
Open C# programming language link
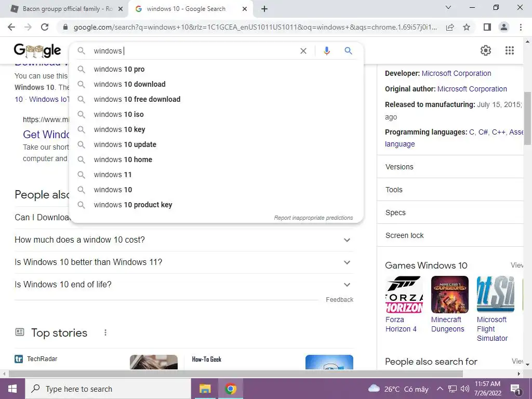pyautogui.click(x=484, y=132)
